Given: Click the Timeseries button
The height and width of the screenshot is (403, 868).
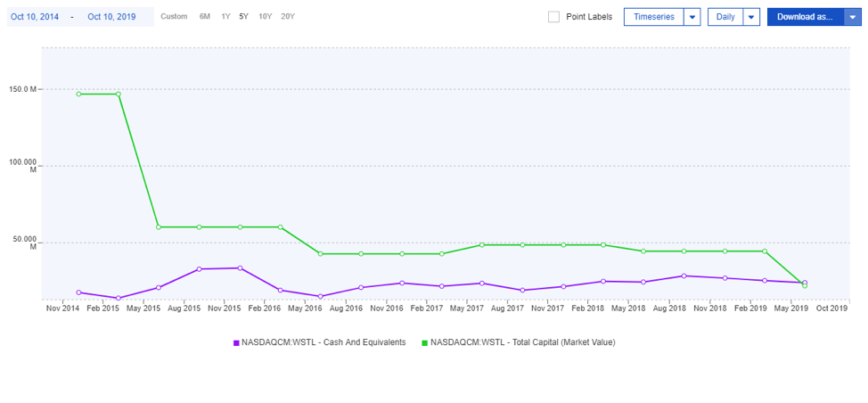Looking at the screenshot, I should pos(653,17).
